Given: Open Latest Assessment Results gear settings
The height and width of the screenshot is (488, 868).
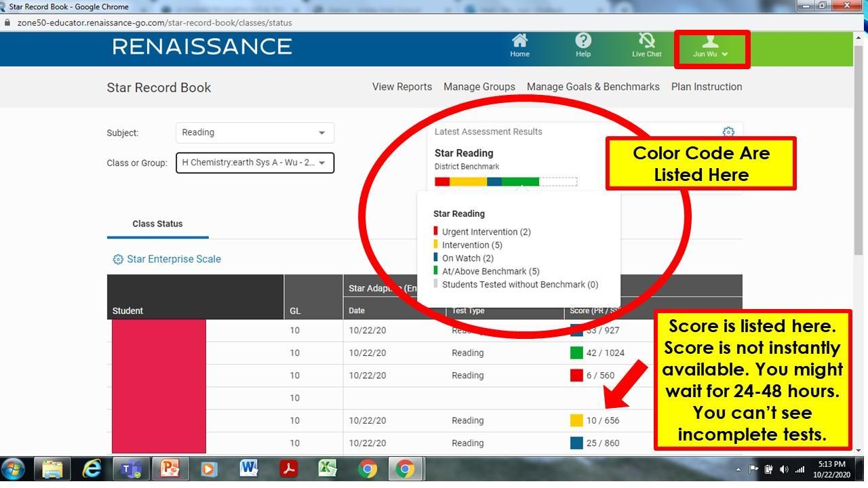Looking at the screenshot, I should pyautogui.click(x=728, y=132).
